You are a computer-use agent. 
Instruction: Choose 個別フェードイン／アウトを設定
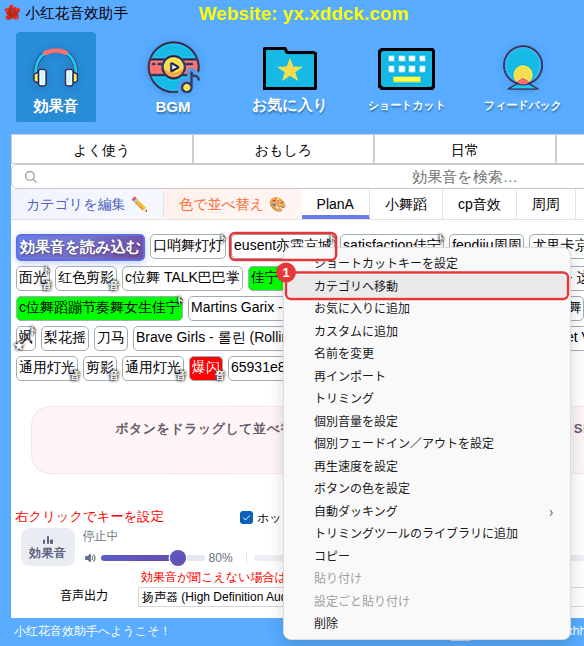(427, 443)
